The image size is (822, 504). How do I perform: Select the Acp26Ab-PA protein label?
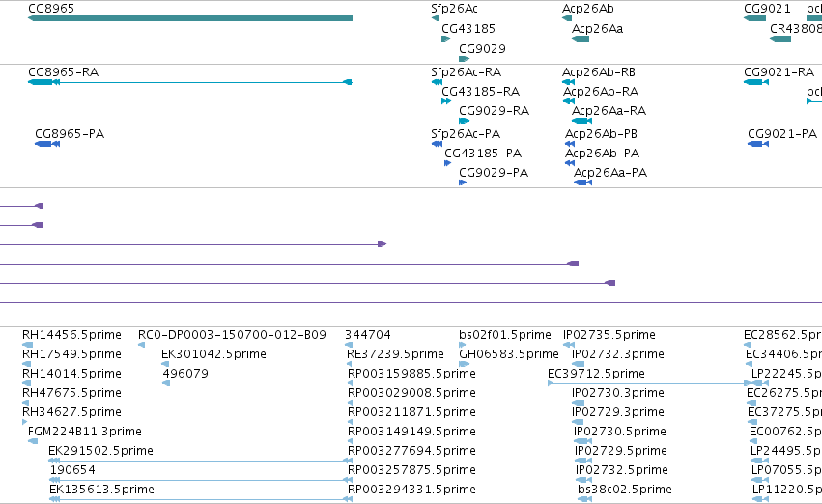pos(603,154)
